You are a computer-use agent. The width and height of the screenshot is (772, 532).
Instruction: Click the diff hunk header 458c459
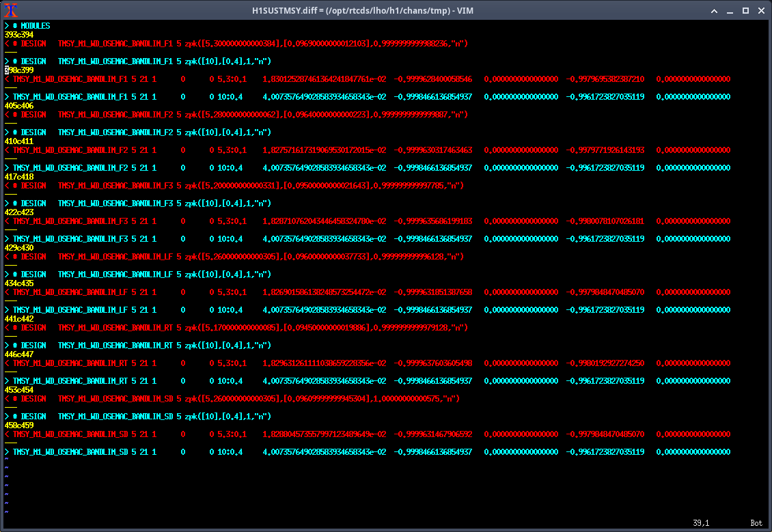18,425
